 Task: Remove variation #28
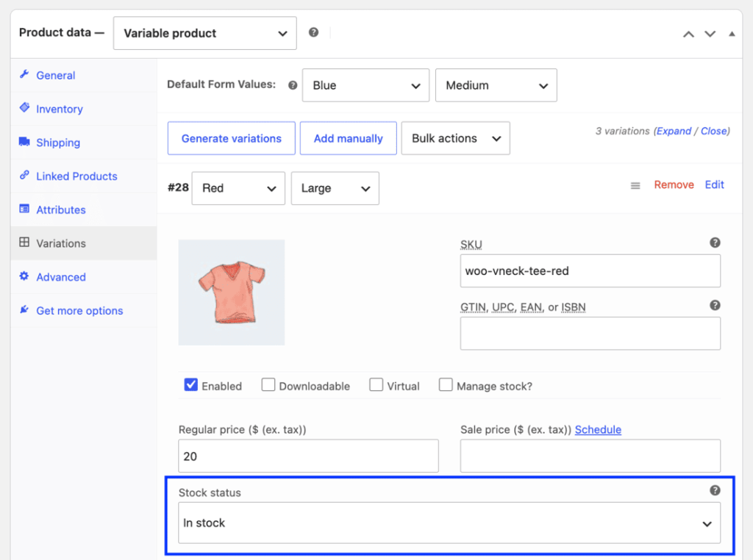pos(674,184)
